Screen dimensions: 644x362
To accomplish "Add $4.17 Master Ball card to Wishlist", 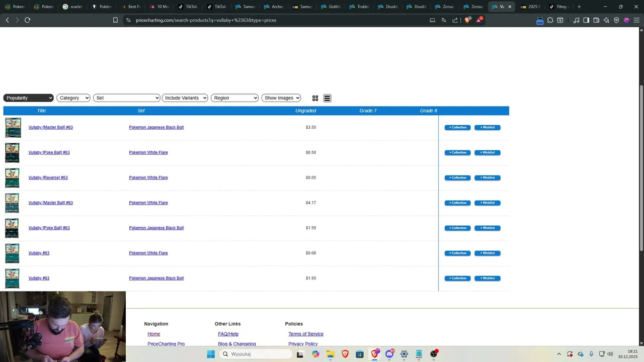I will pyautogui.click(x=487, y=203).
